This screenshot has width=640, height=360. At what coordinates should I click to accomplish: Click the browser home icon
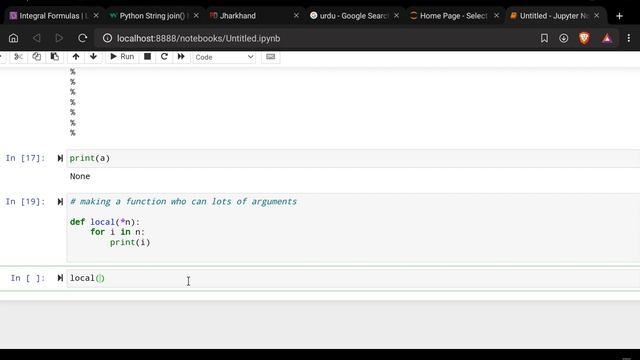pyautogui.click(x=13, y=38)
